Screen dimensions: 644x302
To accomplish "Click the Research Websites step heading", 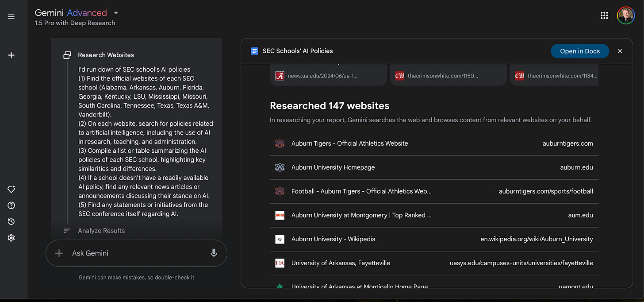I will 106,55.
